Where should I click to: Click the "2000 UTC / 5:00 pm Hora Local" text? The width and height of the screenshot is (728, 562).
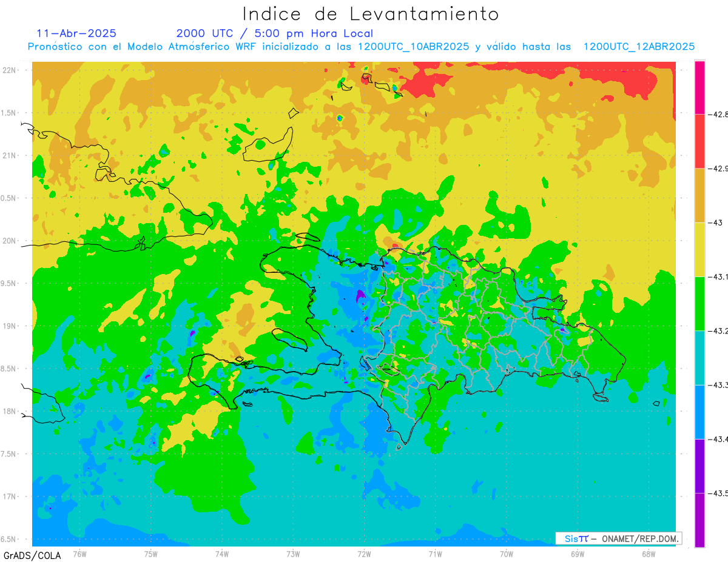[275, 34]
